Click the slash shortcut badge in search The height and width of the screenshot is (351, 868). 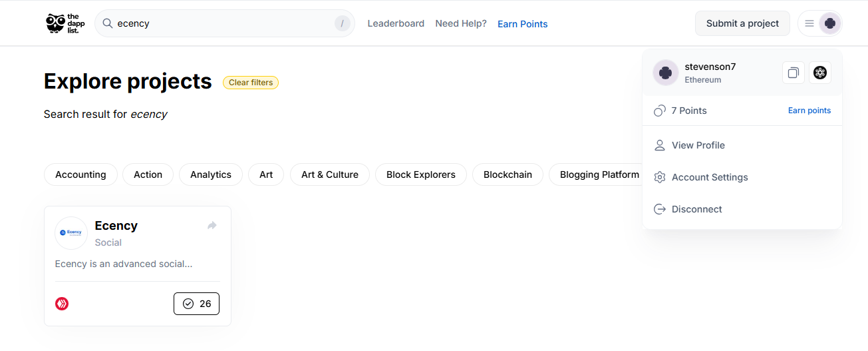tap(342, 24)
